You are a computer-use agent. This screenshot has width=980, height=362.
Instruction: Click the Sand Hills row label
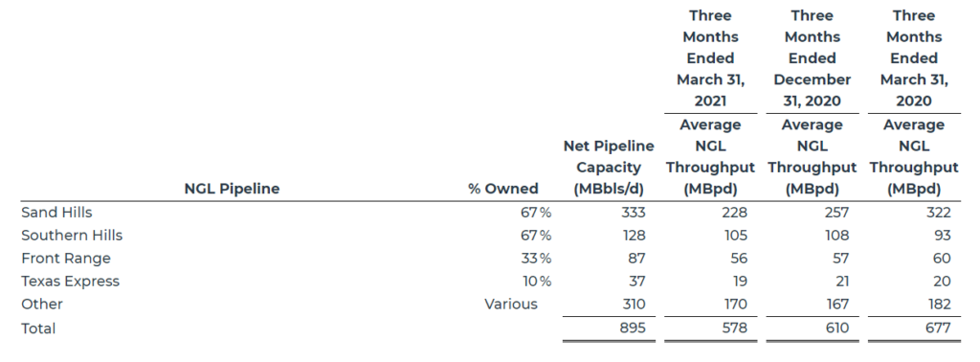pos(56,213)
